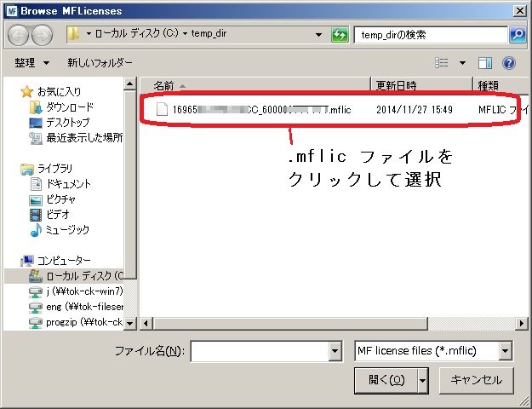The image size is (532, 409).
Task: Click 新しいフォルダー new folder button
Action: (100, 63)
